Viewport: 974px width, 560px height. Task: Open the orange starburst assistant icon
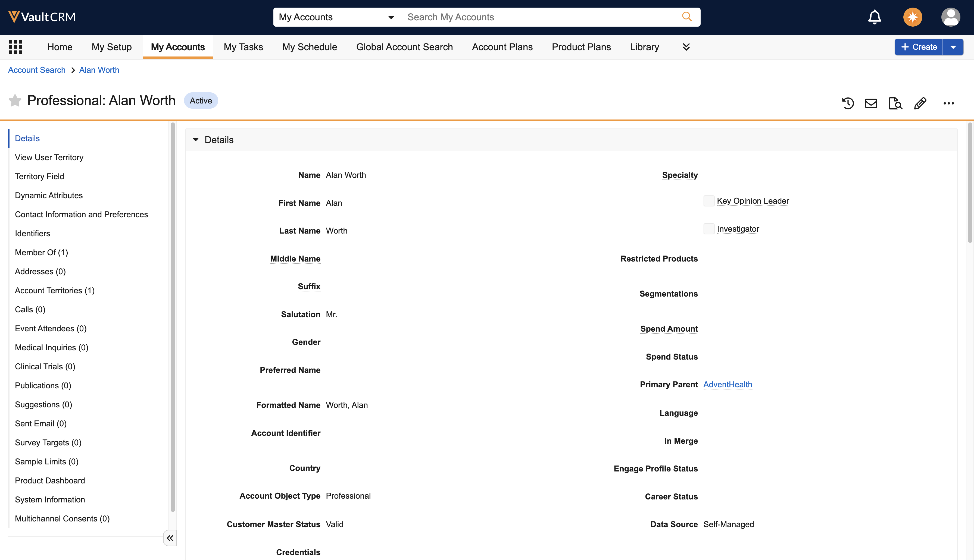point(912,17)
